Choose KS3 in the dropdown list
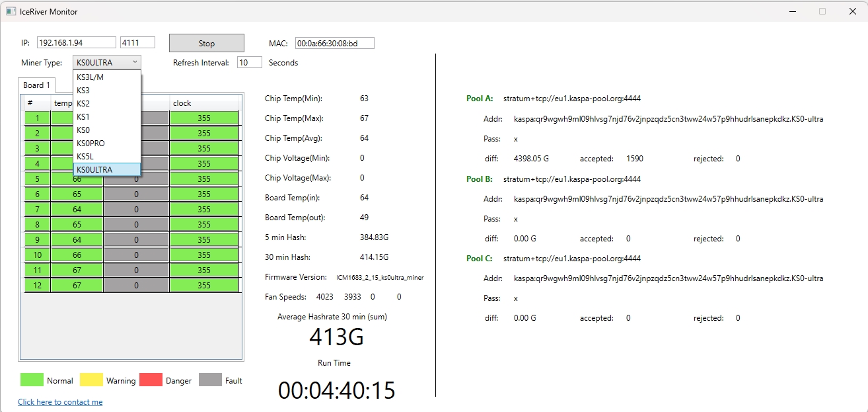 [x=83, y=91]
